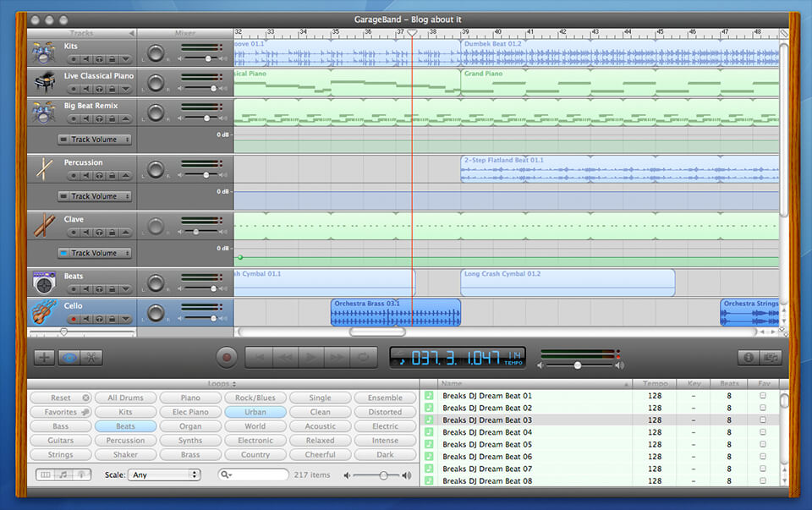Open the Media Browser button
This screenshot has height=510, width=812.
click(771, 357)
